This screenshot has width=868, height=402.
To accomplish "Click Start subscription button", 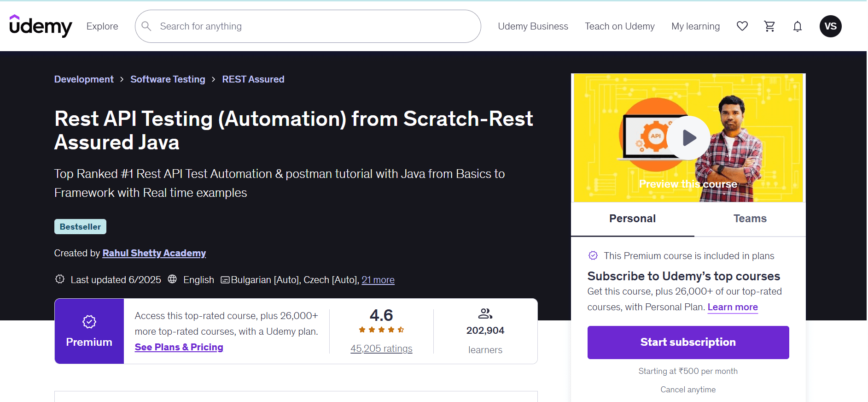I will tap(688, 342).
